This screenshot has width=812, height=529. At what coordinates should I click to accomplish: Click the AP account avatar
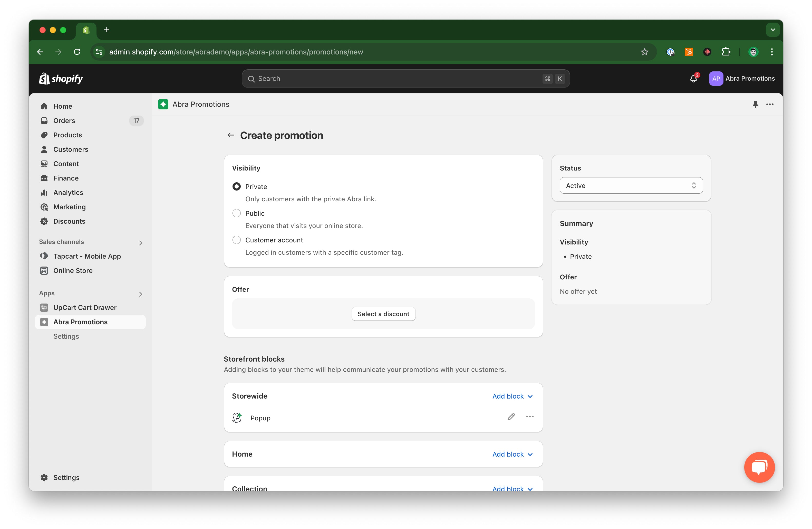(x=716, y=79)
